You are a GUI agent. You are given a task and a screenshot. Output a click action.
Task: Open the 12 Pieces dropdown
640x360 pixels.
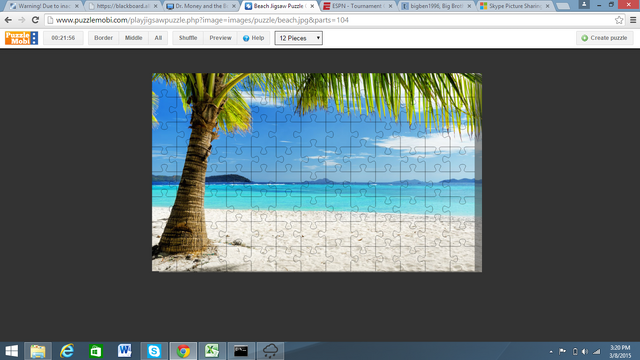pos(298,38)
